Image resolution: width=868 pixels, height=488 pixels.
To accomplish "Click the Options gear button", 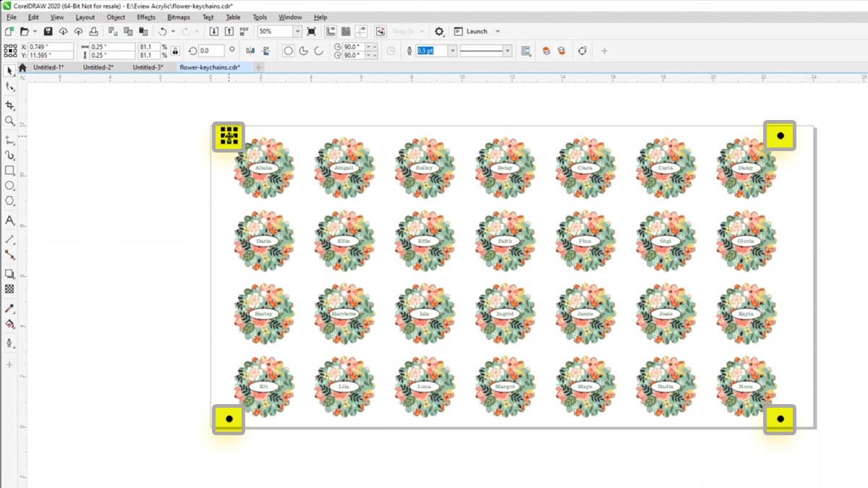I will (x=439, y=32).
